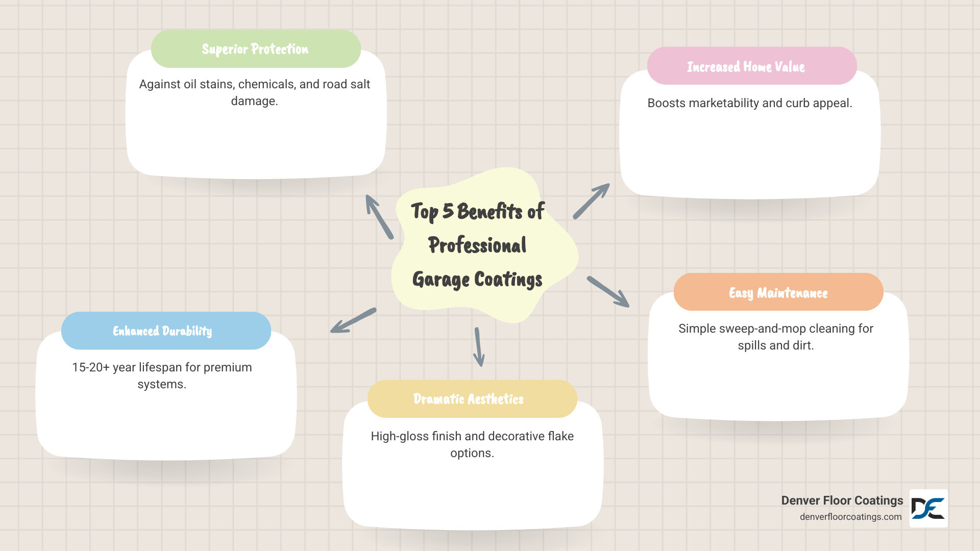Click the arrow pointing down to Dramatic Aesthetics
Image resolution: width=980 pixels, height=551 pixels.
479,347
